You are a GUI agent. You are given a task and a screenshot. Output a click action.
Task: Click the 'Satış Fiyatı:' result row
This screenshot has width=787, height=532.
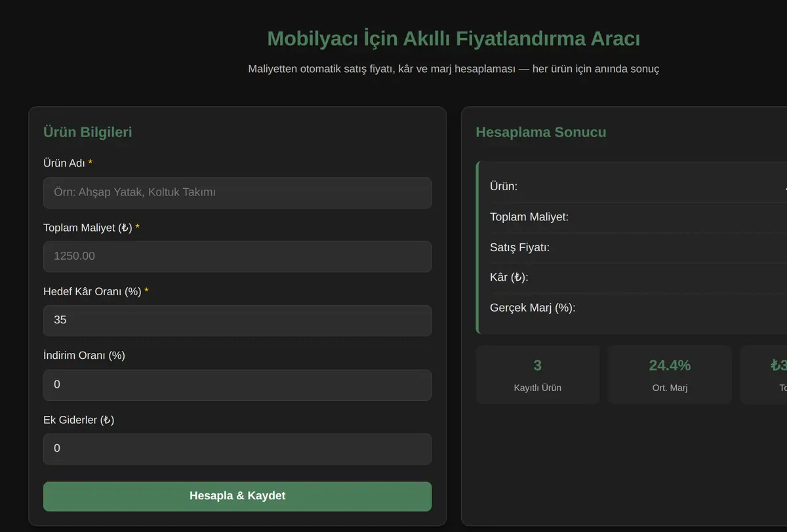[638, 247]
